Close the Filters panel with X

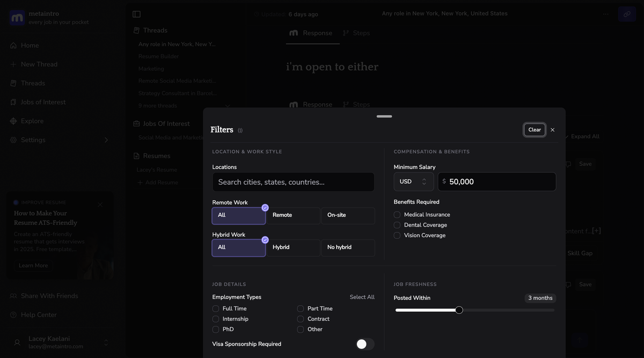tap(553, 130)
